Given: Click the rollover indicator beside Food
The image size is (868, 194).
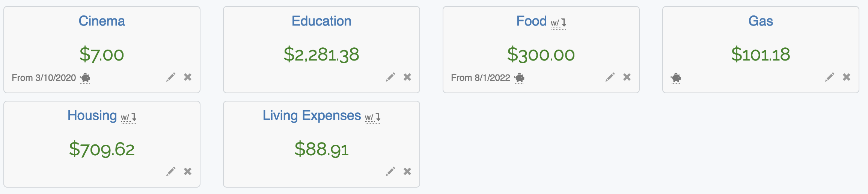Looking at the screenshot, I should pyautogui.click(x=558, y=23).
